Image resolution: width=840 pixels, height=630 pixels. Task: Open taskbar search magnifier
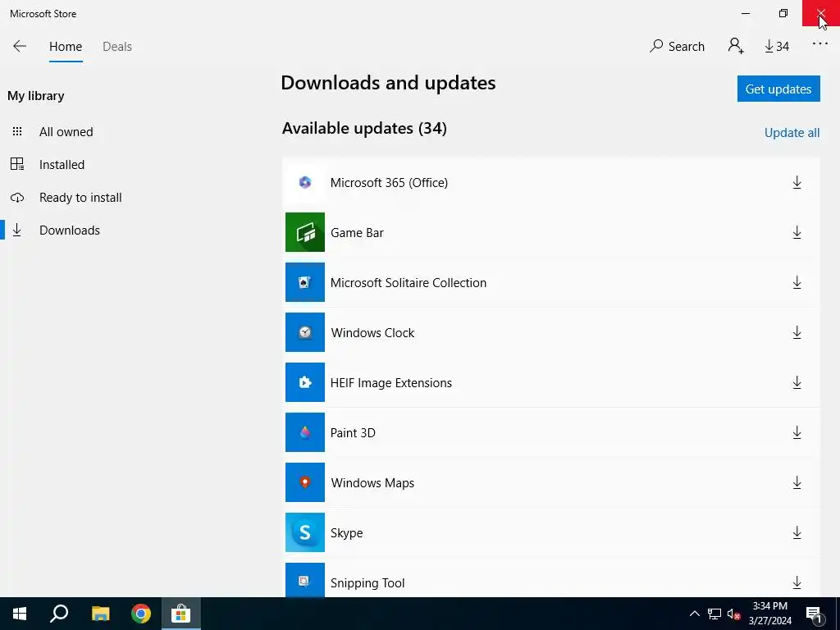click(x=59, y=614)
